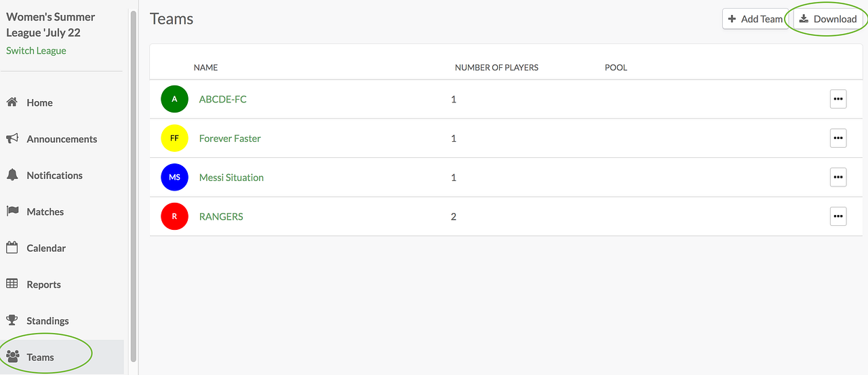Screen dimensions: 868x375
Task: Click the Matches flag icon
Action: [x=12, y=211]
